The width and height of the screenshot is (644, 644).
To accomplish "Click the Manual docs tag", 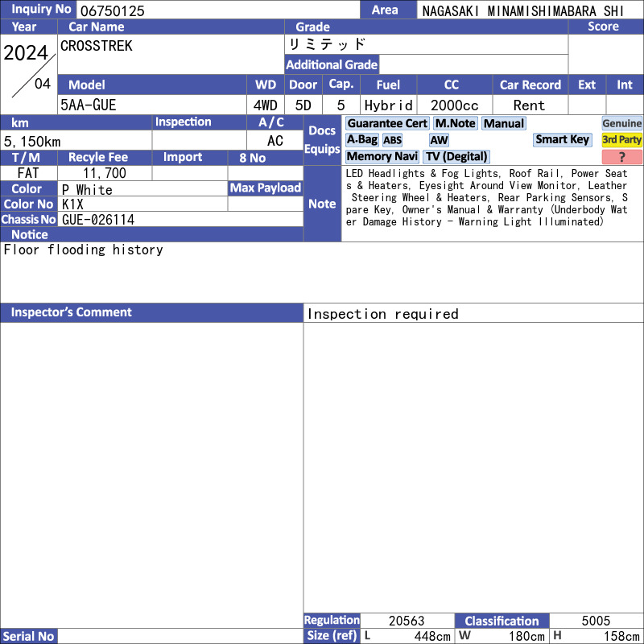I will pos(504,123).
